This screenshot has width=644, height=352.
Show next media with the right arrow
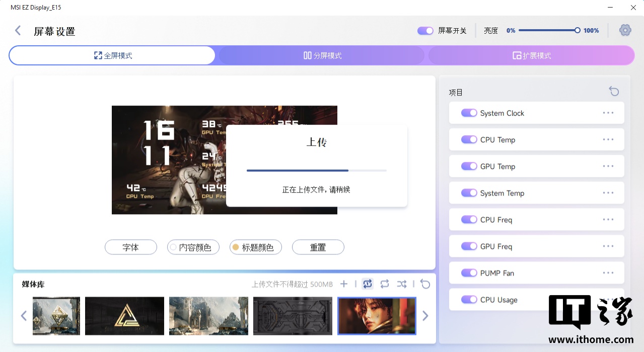tap(425, 316)
